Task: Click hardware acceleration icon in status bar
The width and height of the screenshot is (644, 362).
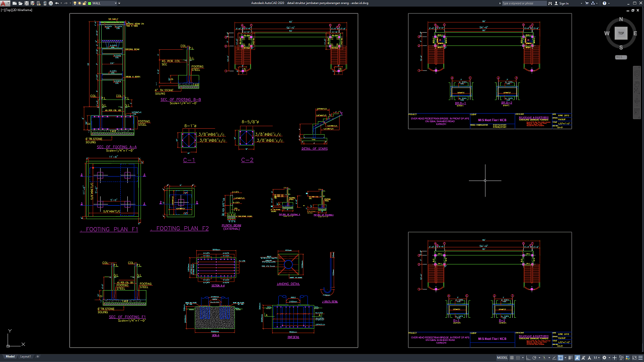Action: tap(628, 358)
